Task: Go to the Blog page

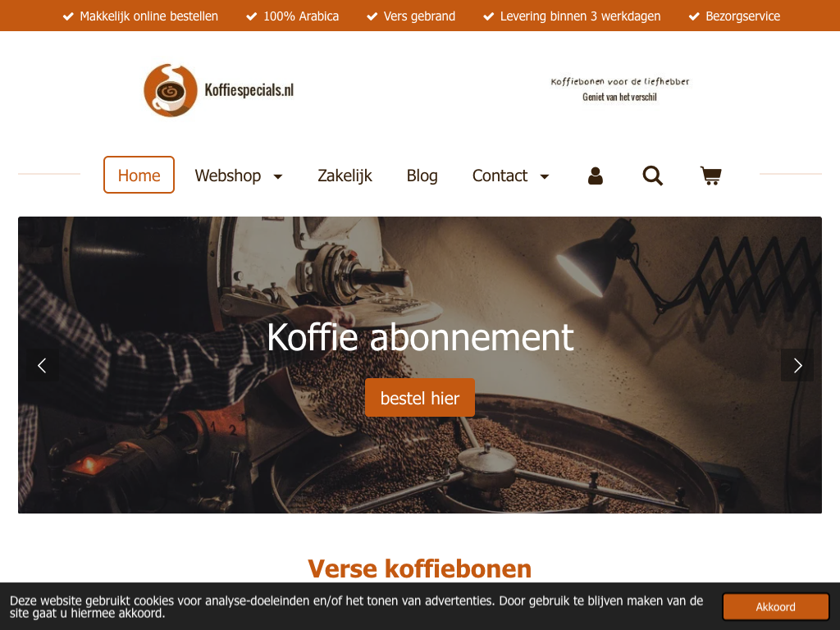Action: point(422,176)
